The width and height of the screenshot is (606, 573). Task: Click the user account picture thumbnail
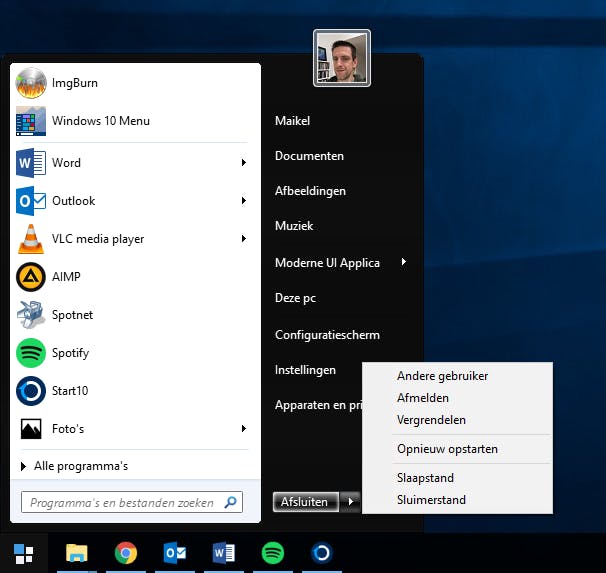(x=342, y=58)
